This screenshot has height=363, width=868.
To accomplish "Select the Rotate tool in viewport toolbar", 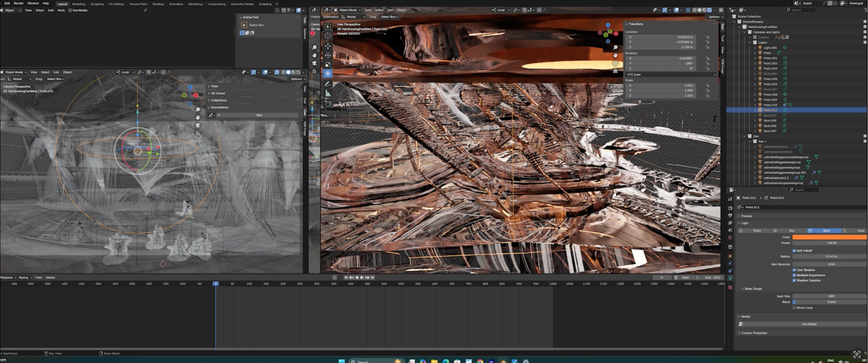I will 328,55.
